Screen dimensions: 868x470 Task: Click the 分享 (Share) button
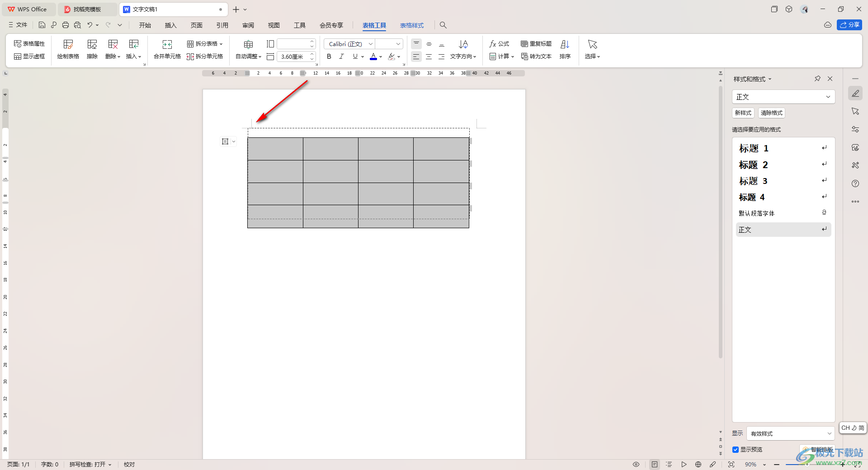pyautogui.click(x=849, y=25)
